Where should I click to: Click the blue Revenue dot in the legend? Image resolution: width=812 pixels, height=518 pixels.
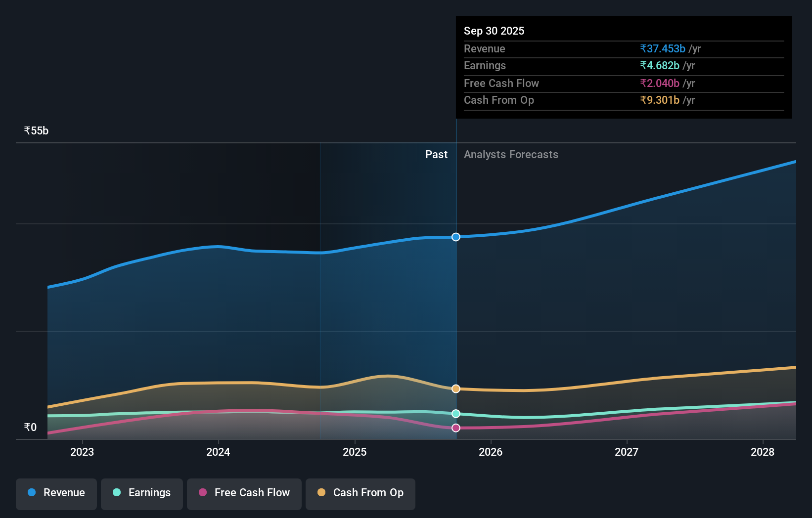pos(32,493)
